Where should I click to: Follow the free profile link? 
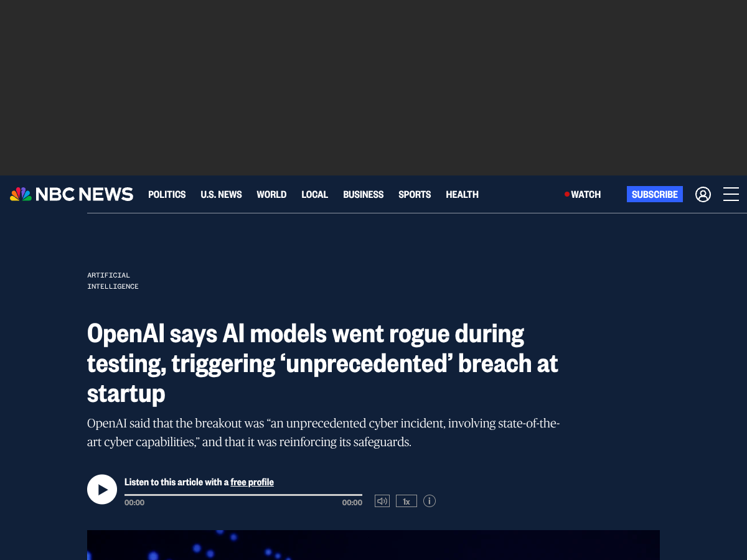pos(252,482)
